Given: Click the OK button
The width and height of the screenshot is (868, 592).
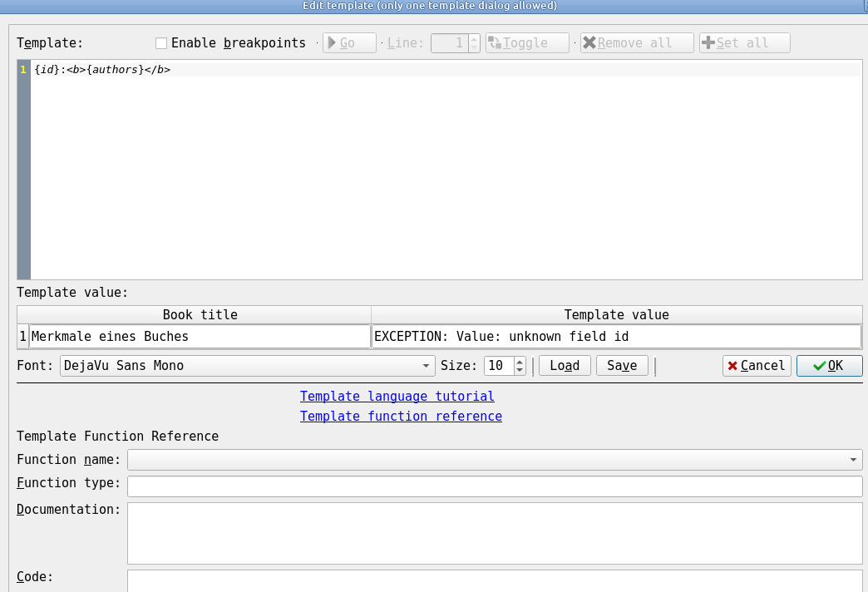Looking at the screenshot, I should (x=829, y=366).
